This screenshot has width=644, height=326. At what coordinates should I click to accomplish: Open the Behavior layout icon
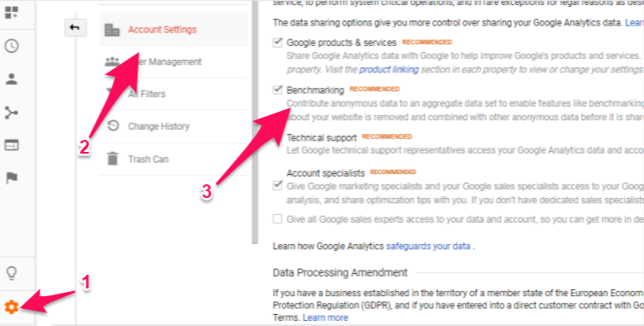[11, 145]
